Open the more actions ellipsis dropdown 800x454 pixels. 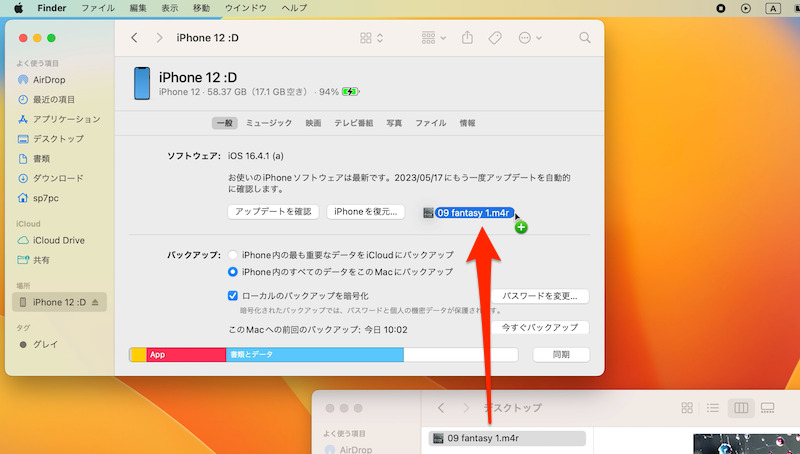click(x=530, y=38)
